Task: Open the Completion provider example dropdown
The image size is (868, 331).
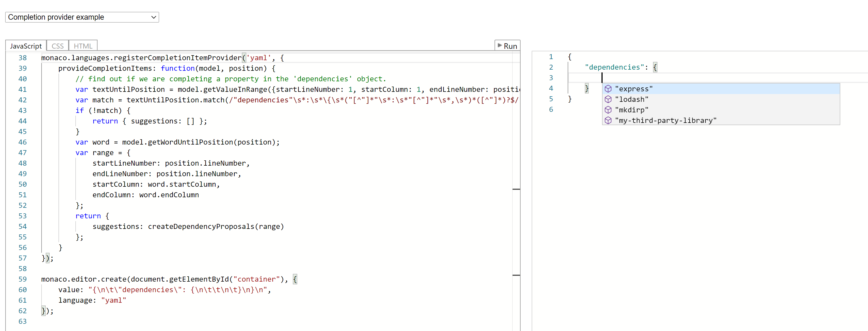Action: (82, 17)
